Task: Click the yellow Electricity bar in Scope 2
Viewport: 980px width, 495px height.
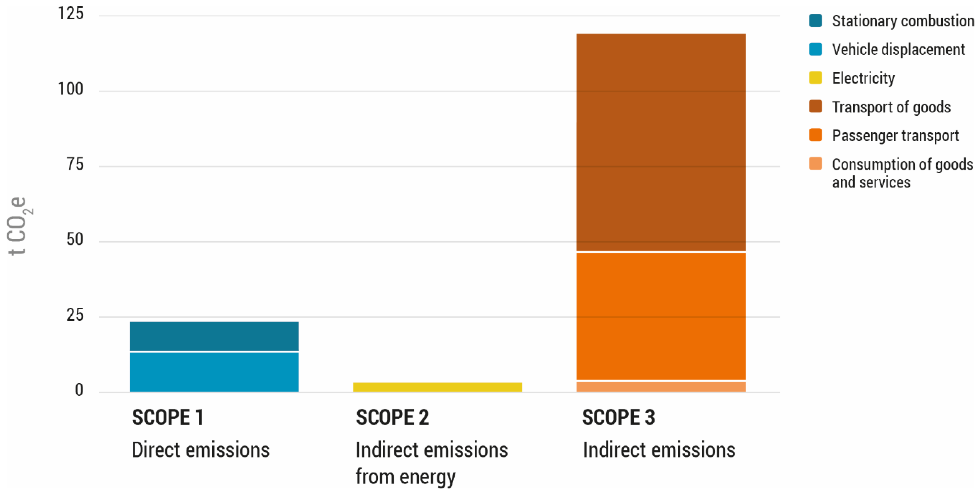Action: click(x=437, y=387)
